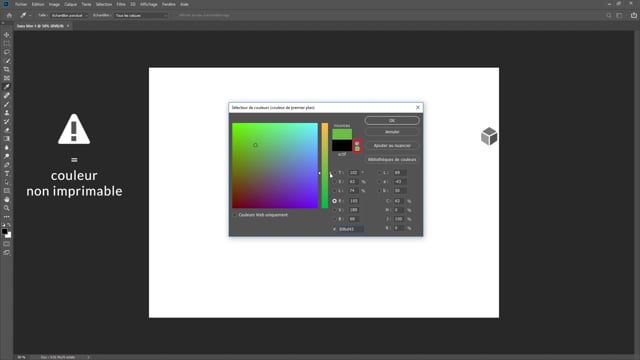Viewport: 640px width, 360px height.
Task: Toggle Quick Mask mode icon
Action: click(7, 244)
